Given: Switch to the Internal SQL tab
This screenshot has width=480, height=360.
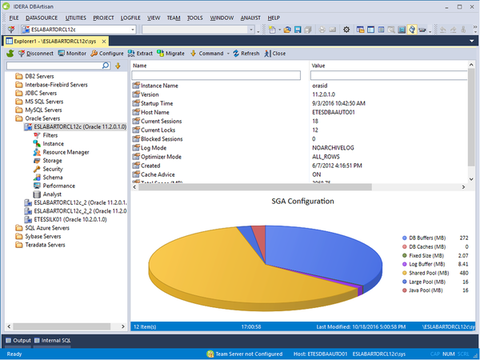Looking at the screenshot, I should click(x=52, y=340).
